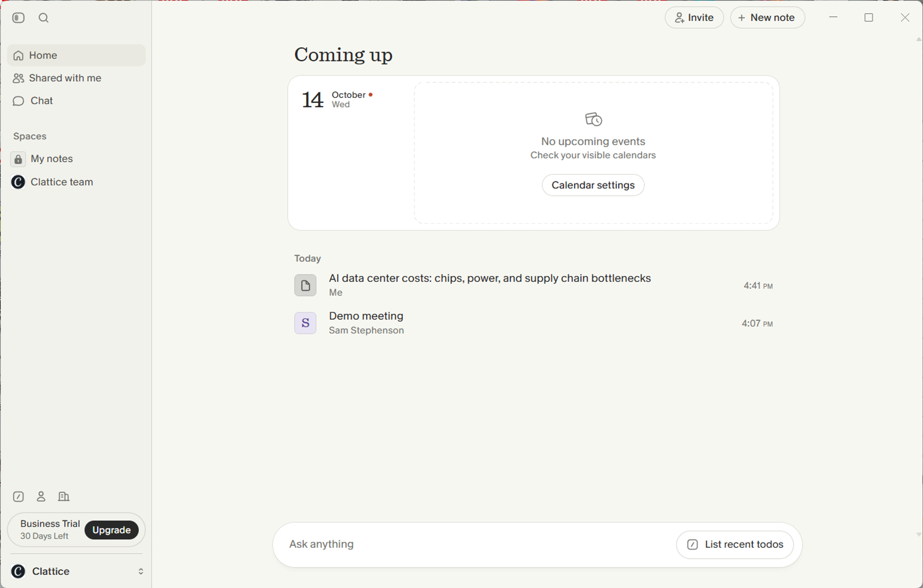Expand the Clattice workspace switcher
This screenshot has width=923, height=588.
pyautogui.click(x=76, y=571)
